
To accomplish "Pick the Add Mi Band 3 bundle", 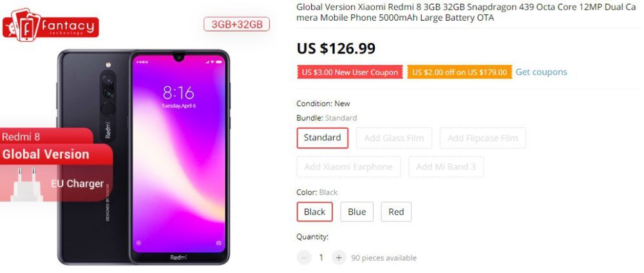I will pos(446,167).
